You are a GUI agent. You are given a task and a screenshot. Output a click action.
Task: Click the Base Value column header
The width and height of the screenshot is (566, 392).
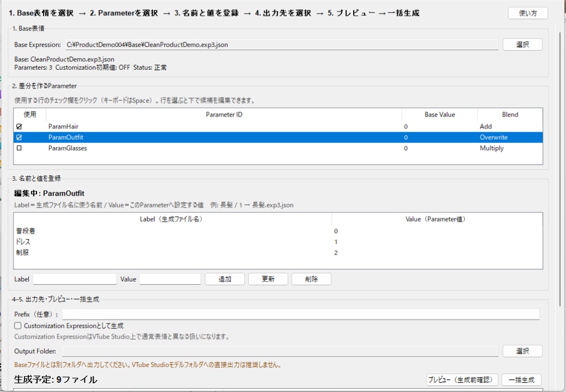click(x=439, y=114)
